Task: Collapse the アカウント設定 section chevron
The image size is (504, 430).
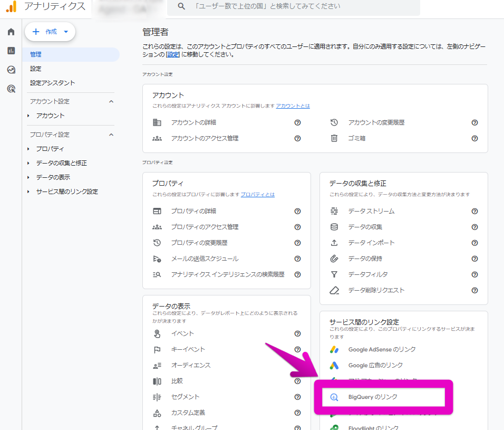Action: [x=111, y=101]
